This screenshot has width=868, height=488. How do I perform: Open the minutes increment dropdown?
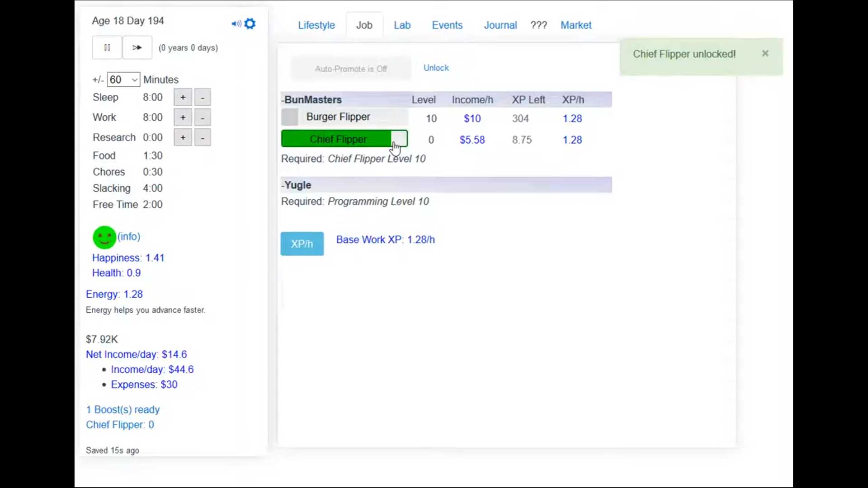click(x=123, y=80)
